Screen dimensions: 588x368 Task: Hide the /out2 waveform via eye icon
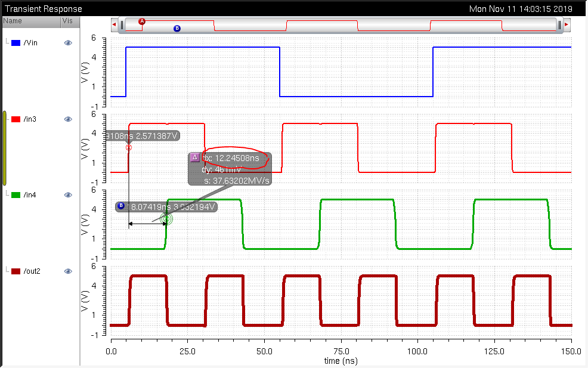pos(68,271)
